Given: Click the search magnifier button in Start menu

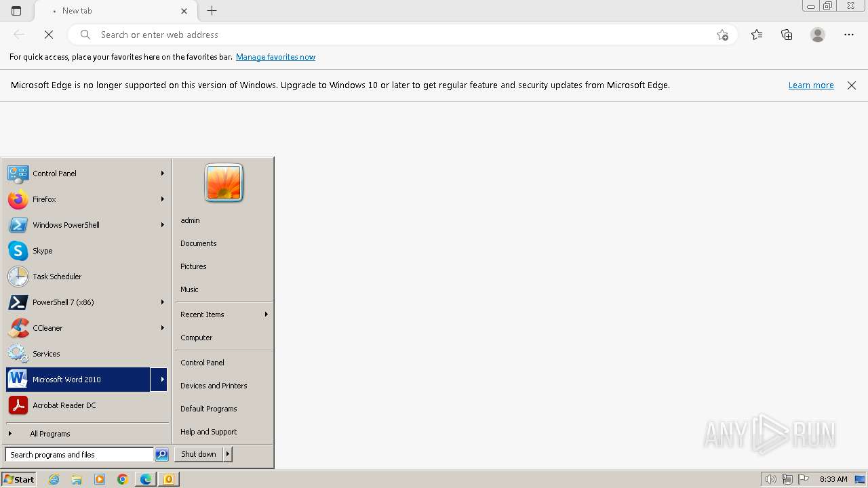Looking at the screenshot, I should [161, 455].
